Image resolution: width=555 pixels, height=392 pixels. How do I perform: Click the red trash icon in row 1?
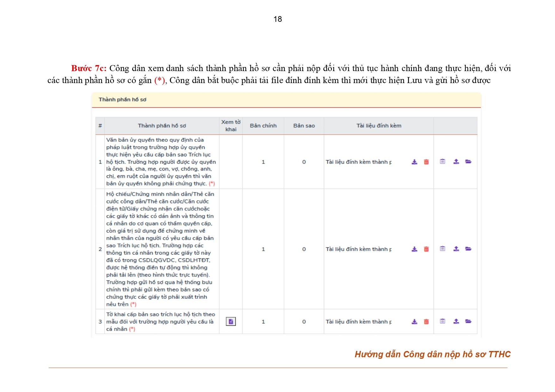(x=426, y=162)
